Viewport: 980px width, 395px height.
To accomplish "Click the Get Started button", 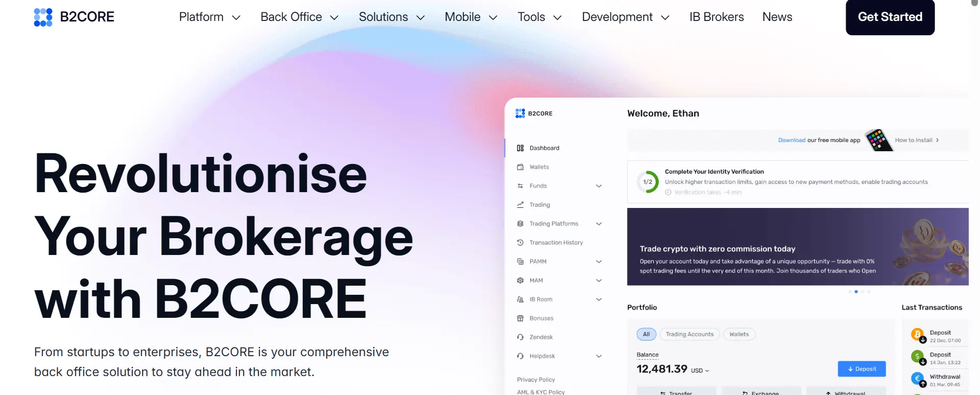I will pos(890,17).
